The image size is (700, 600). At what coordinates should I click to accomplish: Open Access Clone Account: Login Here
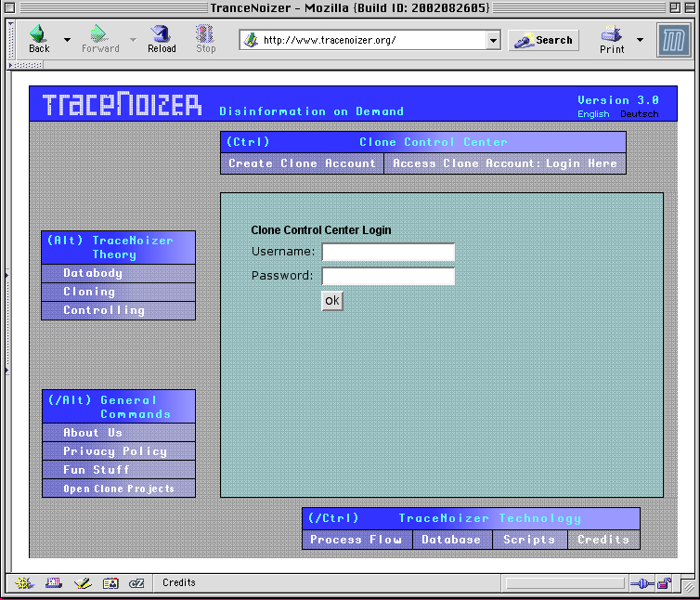click(x=505, y=163)
